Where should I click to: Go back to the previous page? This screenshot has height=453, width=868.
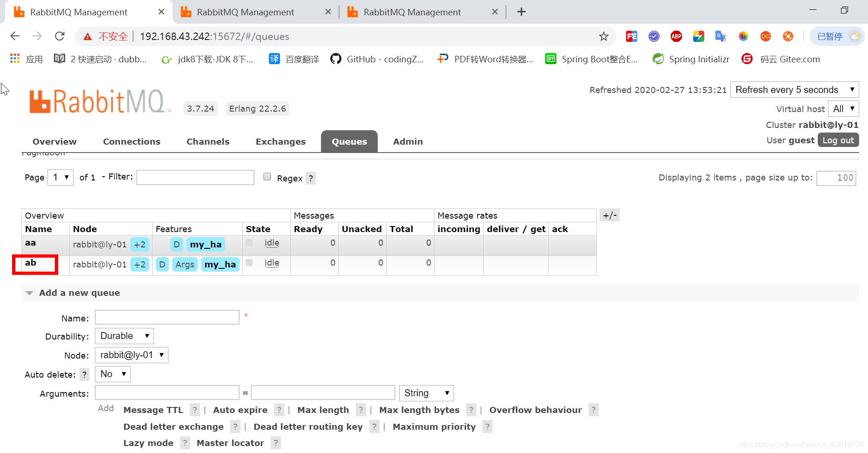15,36
